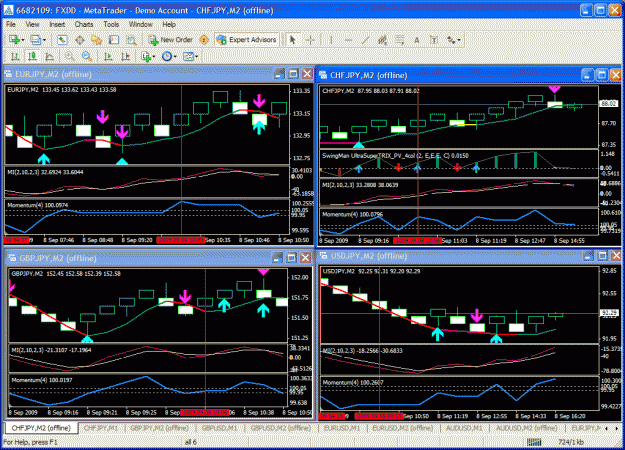
Task: Open the Arrows objects dropdown
Action: 453,39
